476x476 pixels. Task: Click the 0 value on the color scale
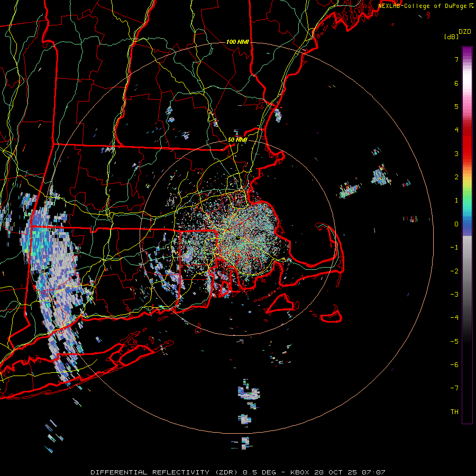pos(456,224)
